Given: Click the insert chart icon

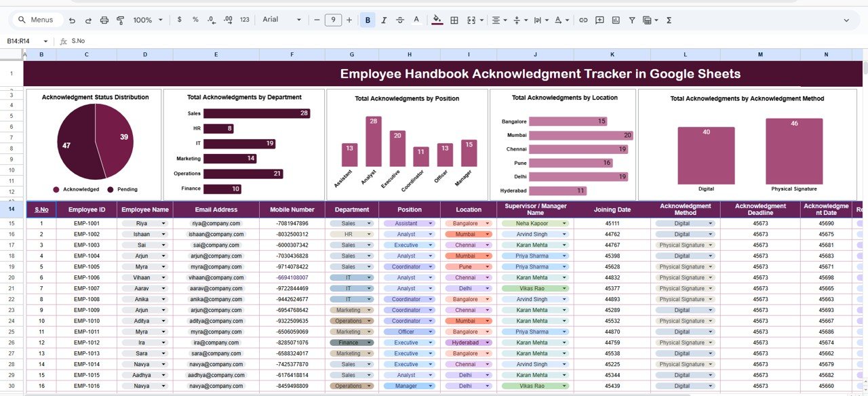Looking at the screenshot, I should click(x=616, y=20).
